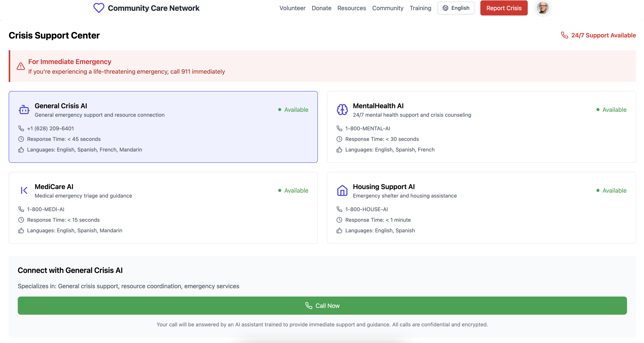Click phone icon beside 1-800-MENTAL-AI
The image size is (644, 343).
click(x=339, y=129)
